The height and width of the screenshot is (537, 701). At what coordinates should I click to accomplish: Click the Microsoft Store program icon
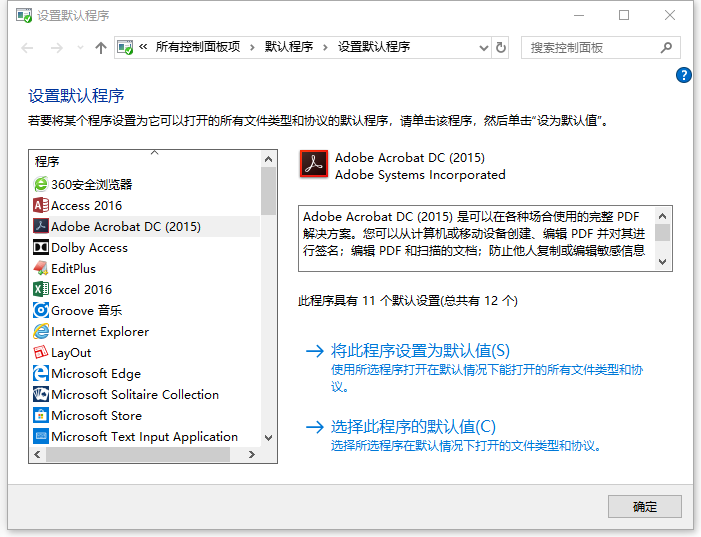tap(41, 415)
